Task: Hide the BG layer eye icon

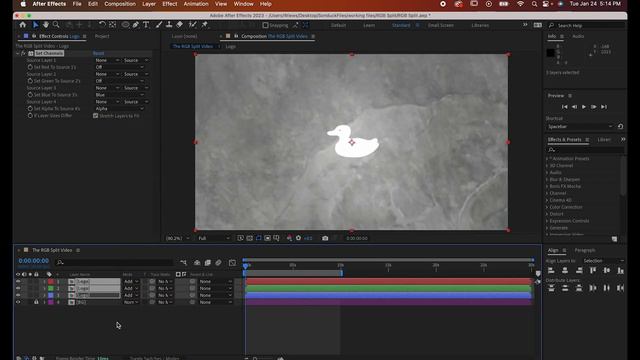Action: click(18, 302)
